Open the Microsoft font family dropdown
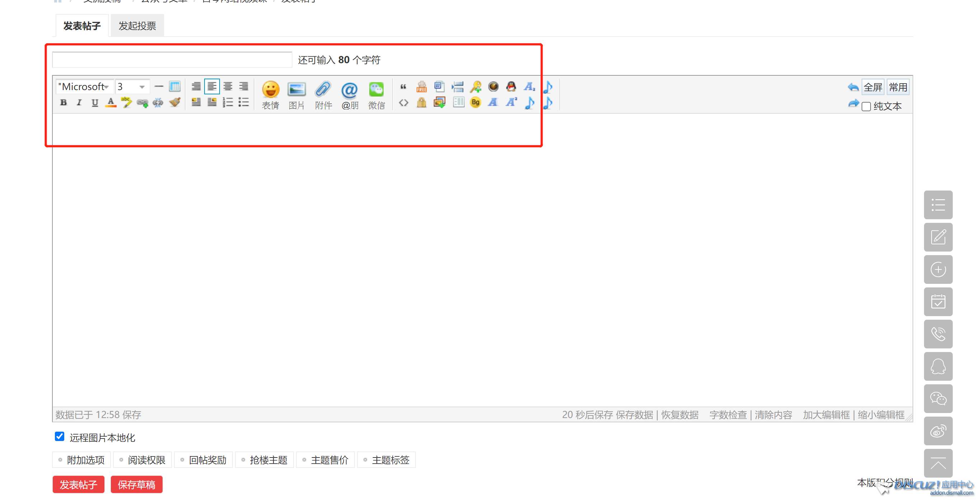980x502 pixels. pyautogui.click(x=84, y=87)
